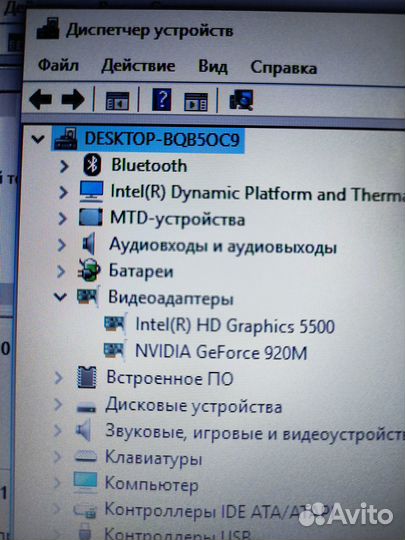Click the chip icon beside Встроенное ПО
405x540 pixels.
coord(86,377)
